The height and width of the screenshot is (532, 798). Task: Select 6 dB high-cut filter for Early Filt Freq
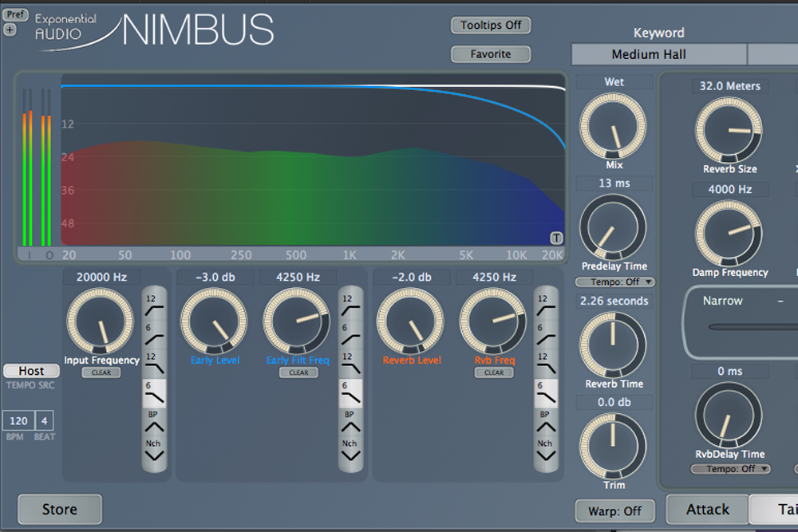point(350,393)
